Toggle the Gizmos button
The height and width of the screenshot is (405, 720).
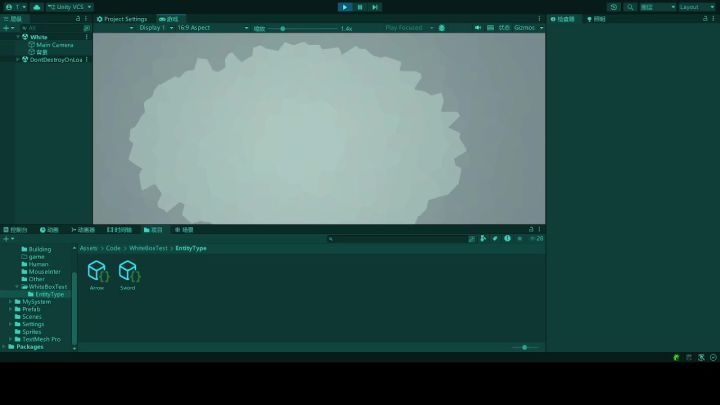click(x=524, y=28)
